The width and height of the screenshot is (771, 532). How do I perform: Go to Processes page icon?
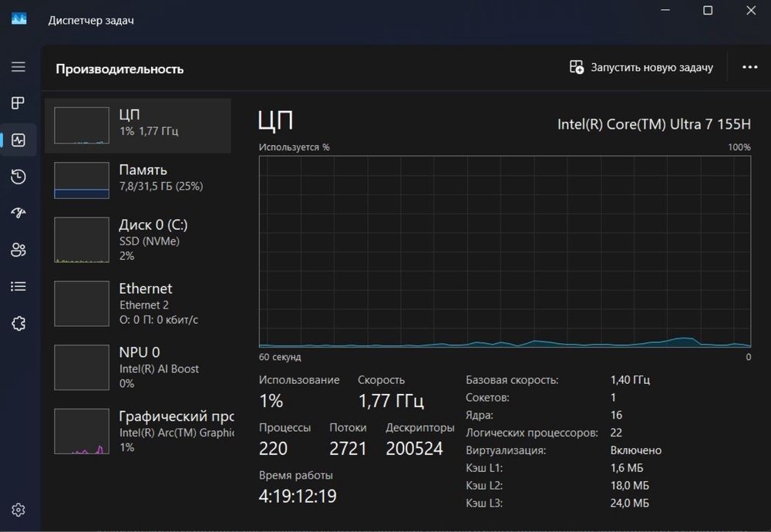[19, 103]
